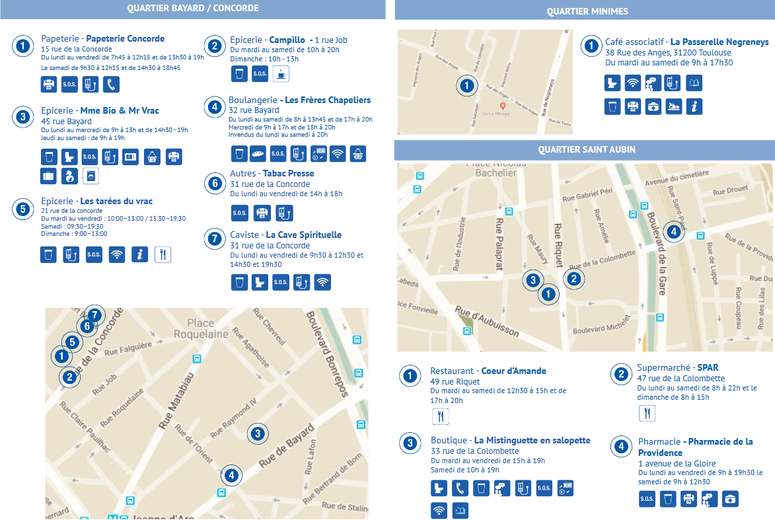Screen dimensions: 775x520
Task: Select the printer icon under Tabac Presse
Action: click(262, 213)
